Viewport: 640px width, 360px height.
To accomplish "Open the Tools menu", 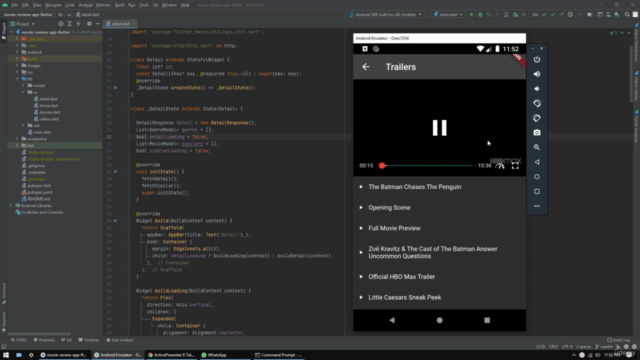I will (144, 5).
